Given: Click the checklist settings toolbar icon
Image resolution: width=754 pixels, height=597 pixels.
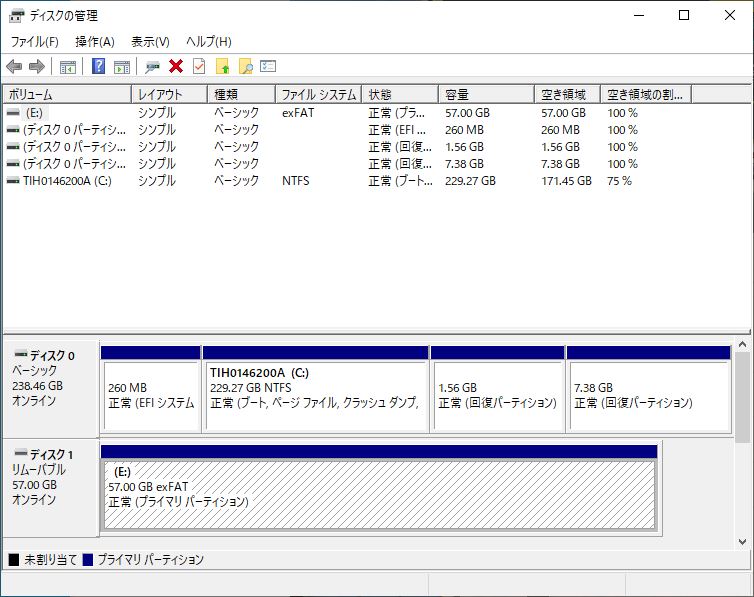Looking at the screenshot, I should [268, 66].
